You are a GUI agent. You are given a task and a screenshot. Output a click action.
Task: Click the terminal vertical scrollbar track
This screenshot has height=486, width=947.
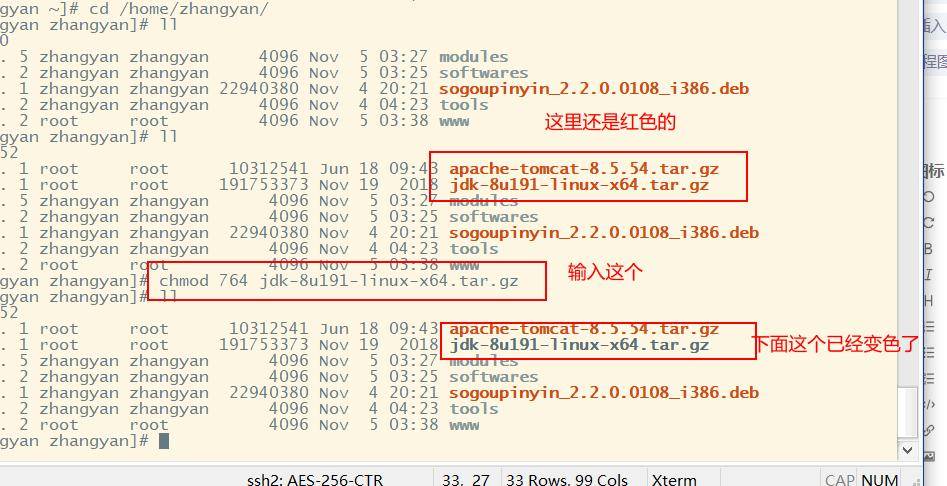coord(907,220)
